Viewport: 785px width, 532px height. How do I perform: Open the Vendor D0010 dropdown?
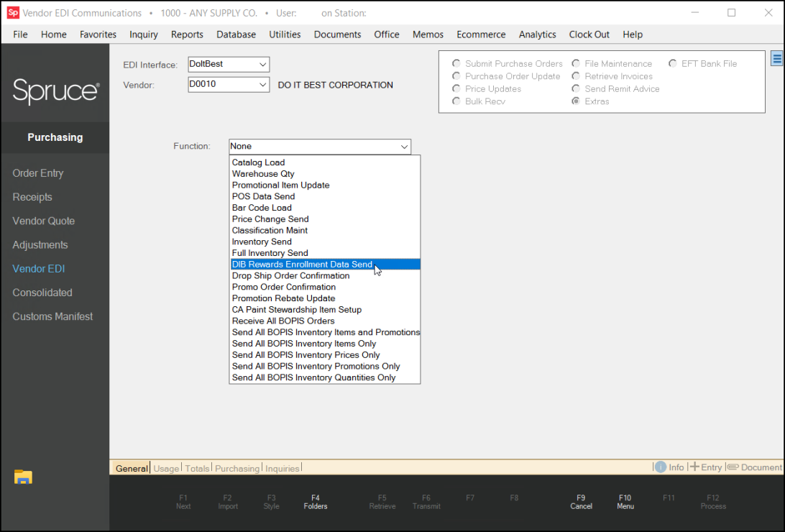[262, 85]
